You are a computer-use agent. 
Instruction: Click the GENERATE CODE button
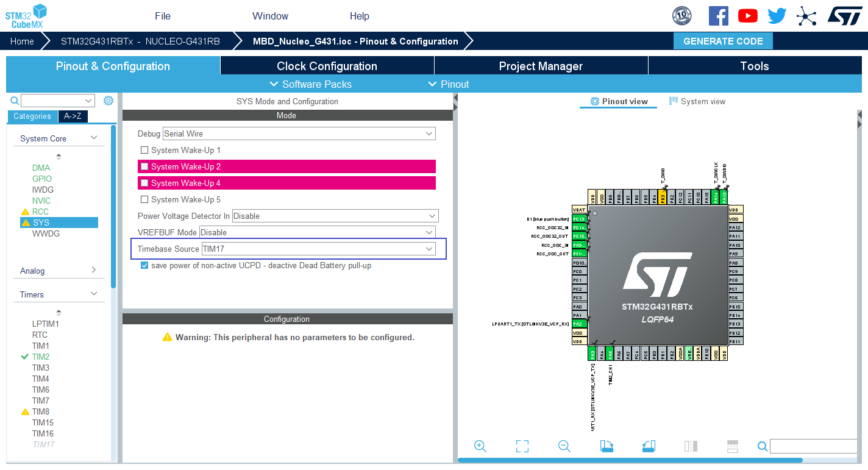tap(723, 41)
